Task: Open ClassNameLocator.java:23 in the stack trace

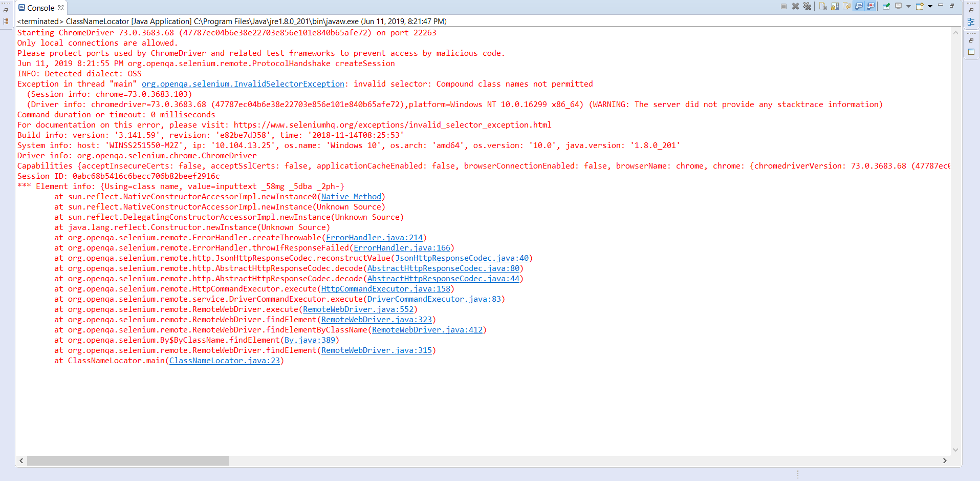Action: click(x=225, y=361)
